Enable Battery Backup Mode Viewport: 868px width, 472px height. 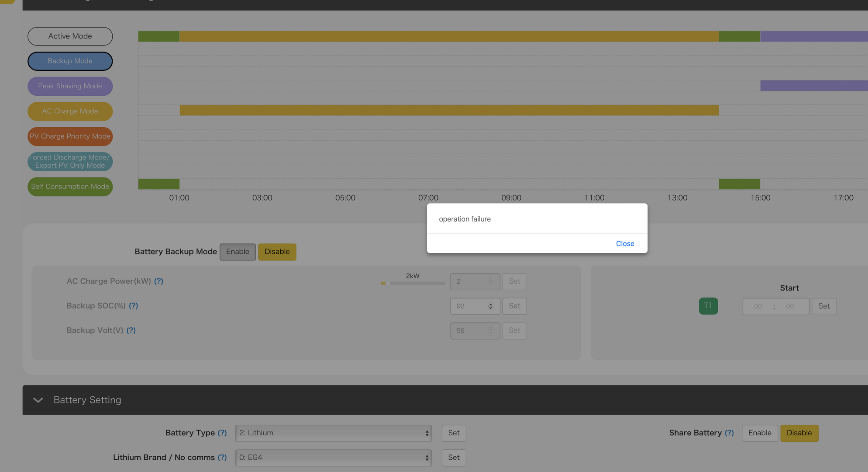[x=238, y=252]
